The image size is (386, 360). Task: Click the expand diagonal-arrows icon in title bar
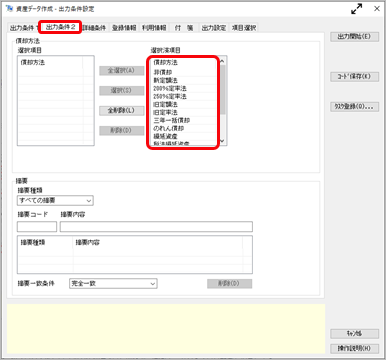coord(356,9)
